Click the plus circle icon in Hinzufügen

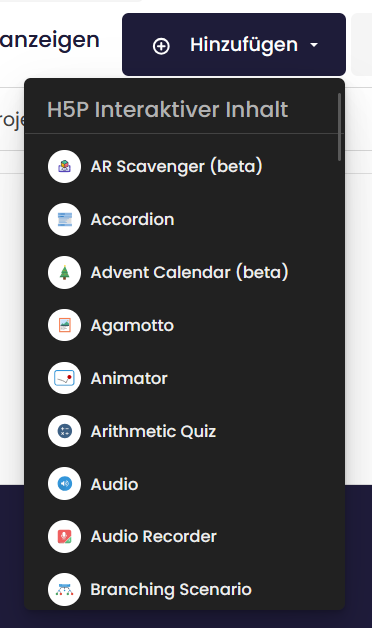coord(161,46)
